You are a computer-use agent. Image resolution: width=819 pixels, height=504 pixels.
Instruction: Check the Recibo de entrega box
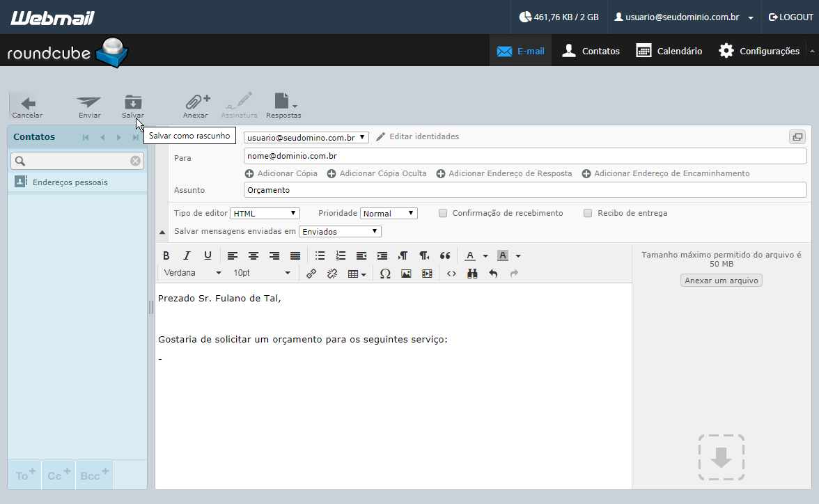(x=588, y=213)
